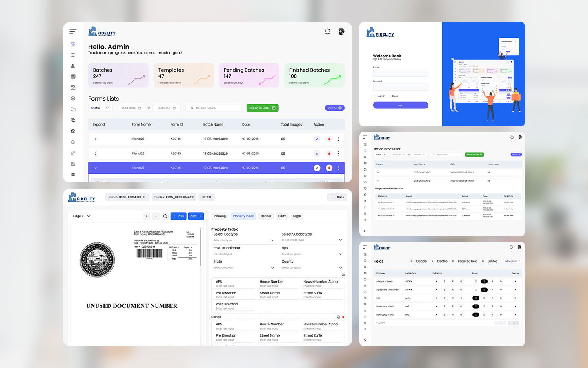The width and height of the screenshot is (588, 368).
Task: Open the Page 01 dropdown in the document viewer
Action: pos(82,216)
